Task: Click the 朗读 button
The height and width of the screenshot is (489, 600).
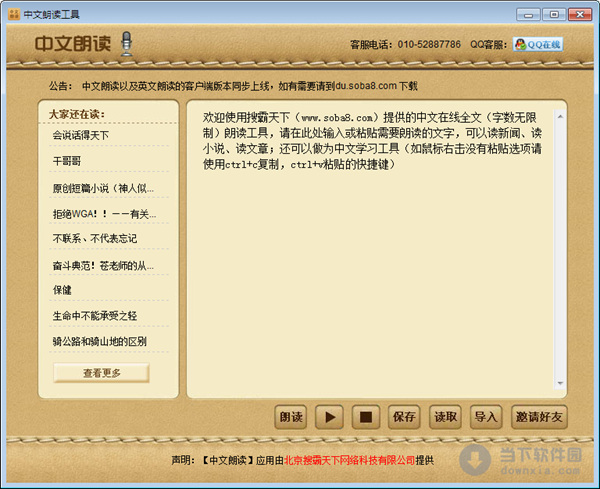Action: [291, 417]
